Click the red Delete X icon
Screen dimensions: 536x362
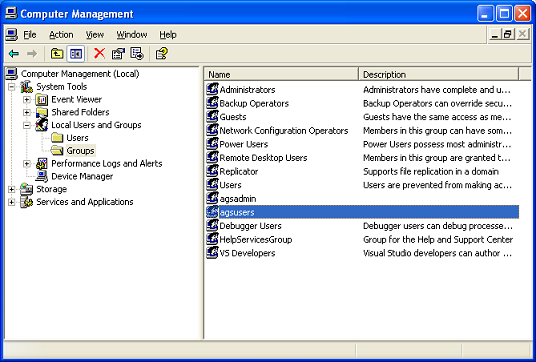tap(99, 53)
